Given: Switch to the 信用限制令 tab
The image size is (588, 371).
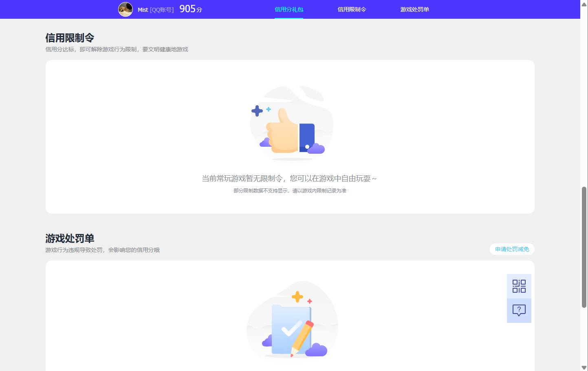Looking at the screenshot, I should (352, 9).
